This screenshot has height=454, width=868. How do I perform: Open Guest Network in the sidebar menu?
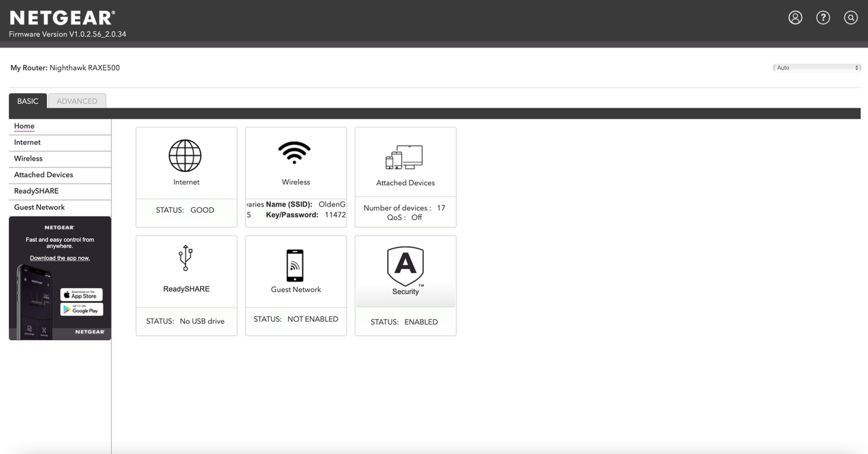pos(60,207)
